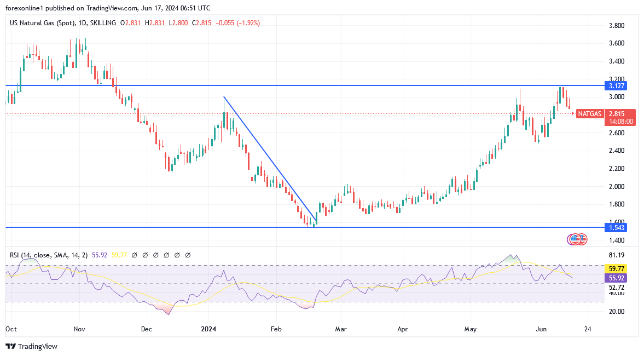Screen dimensions: 644x356
Task: Click the 3.127 resistance price label
Action: point(616,86)
